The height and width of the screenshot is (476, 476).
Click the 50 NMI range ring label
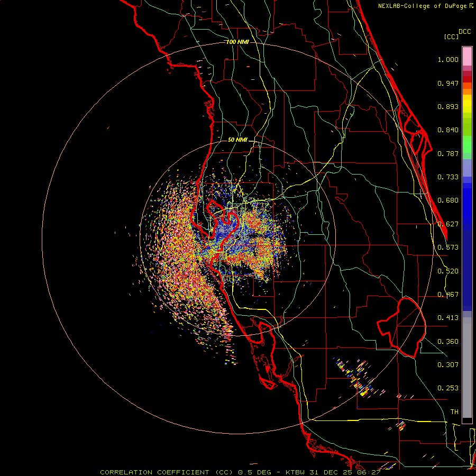(237, 140)
